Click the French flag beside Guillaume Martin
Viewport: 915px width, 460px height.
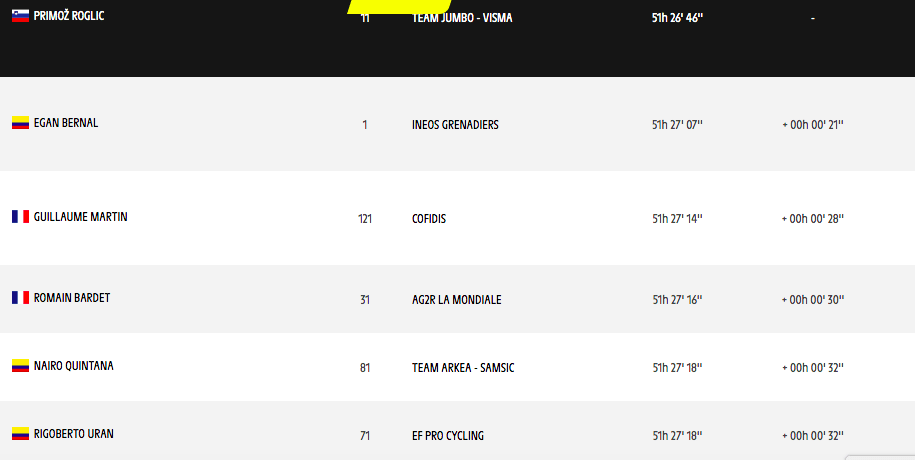click(20, 217)
